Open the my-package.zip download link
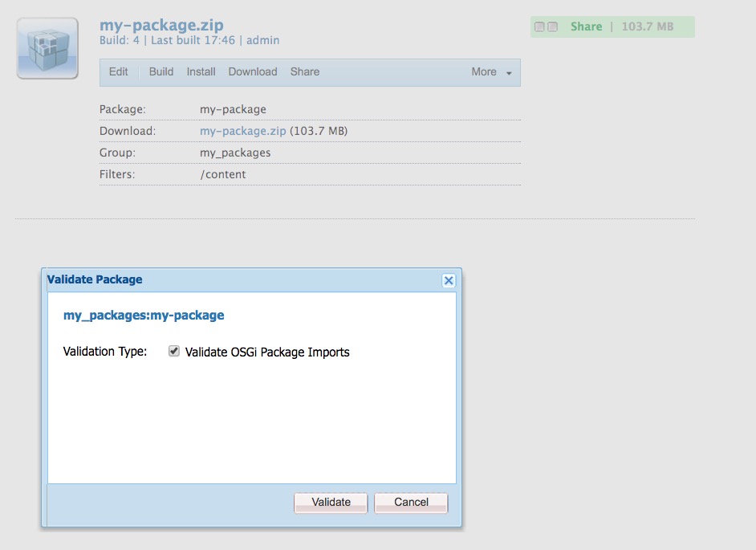756x550 pixels. (x=242, y=131)
